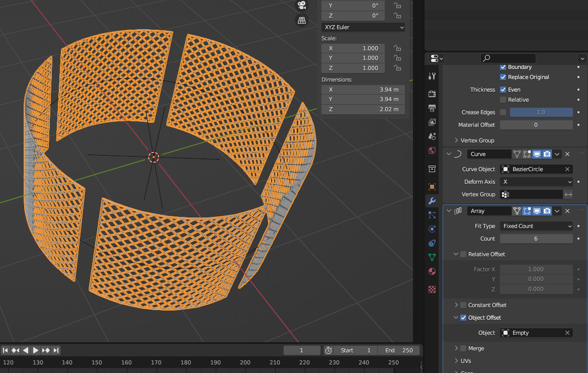Open the Tool properties tab

pos(432,76)
